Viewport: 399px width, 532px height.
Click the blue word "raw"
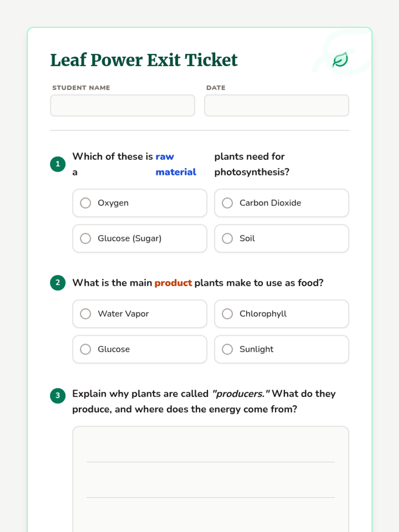[165, 157]
